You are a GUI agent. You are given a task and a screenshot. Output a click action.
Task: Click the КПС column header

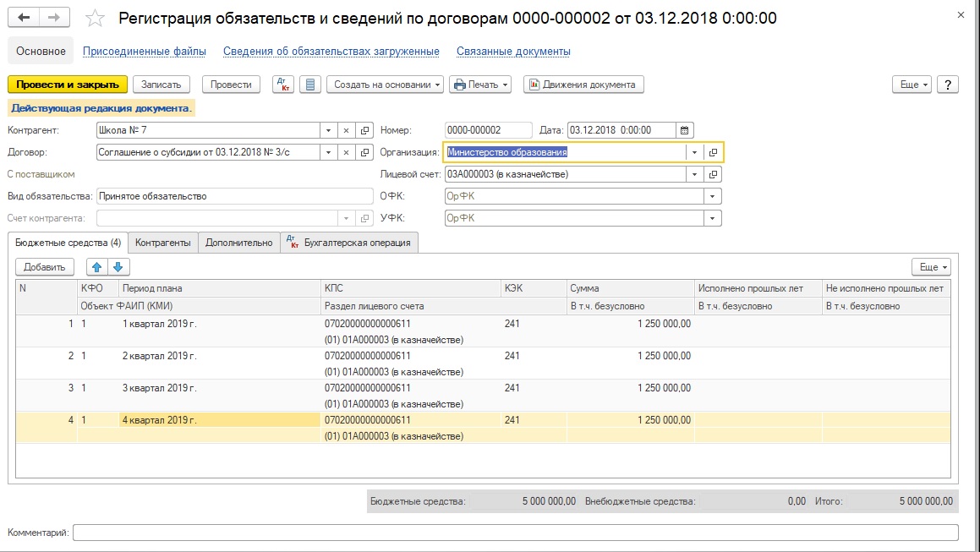[x=411, y=288]
